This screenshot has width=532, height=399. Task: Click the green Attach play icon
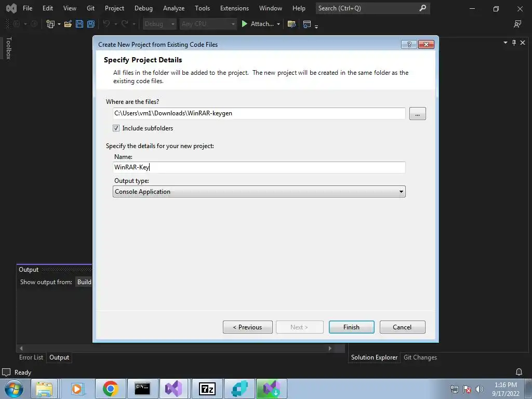coord(244,24)
